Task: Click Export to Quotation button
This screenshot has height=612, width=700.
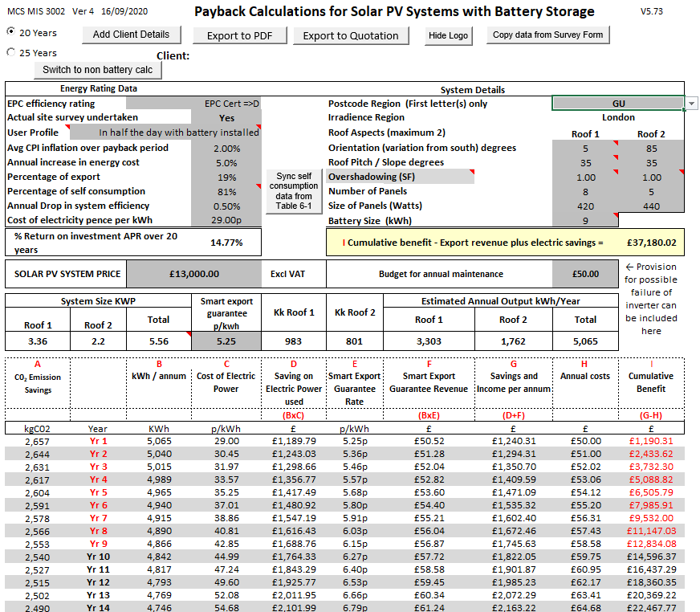Action: point(350,35)
